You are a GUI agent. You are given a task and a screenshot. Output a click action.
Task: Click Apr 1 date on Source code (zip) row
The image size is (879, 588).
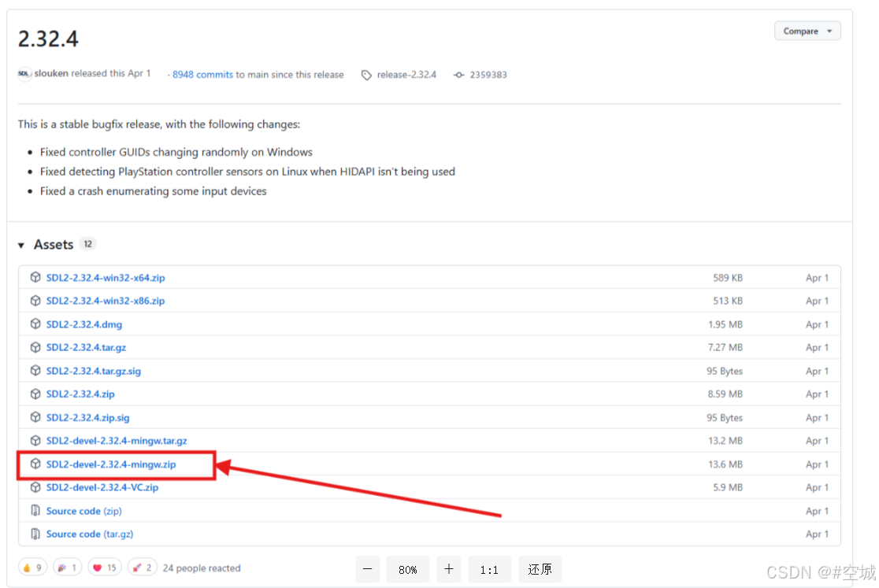point(817,512)
